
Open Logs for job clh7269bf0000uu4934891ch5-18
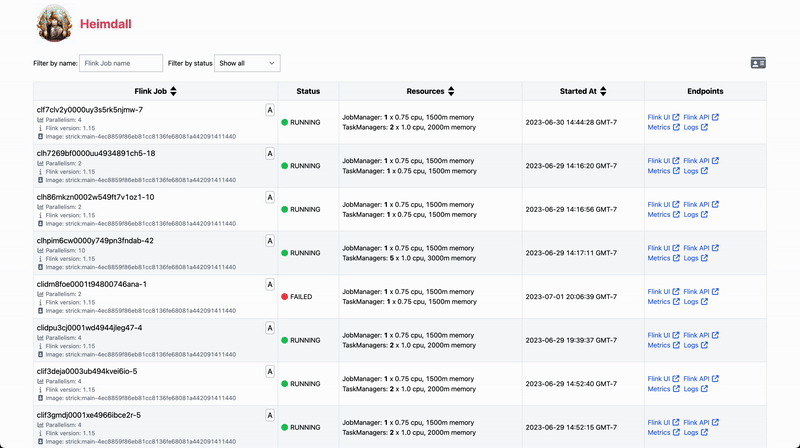tap(695, 171)
